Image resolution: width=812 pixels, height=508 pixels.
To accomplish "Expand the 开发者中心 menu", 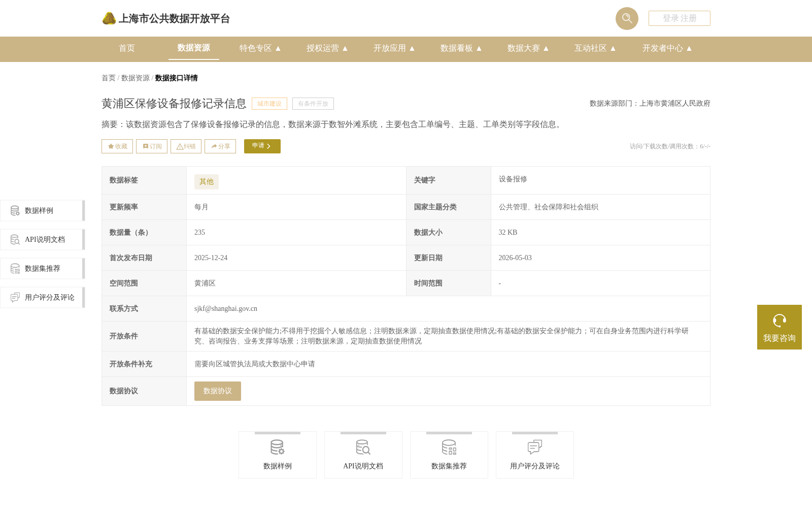I will [x=667, y=48].
